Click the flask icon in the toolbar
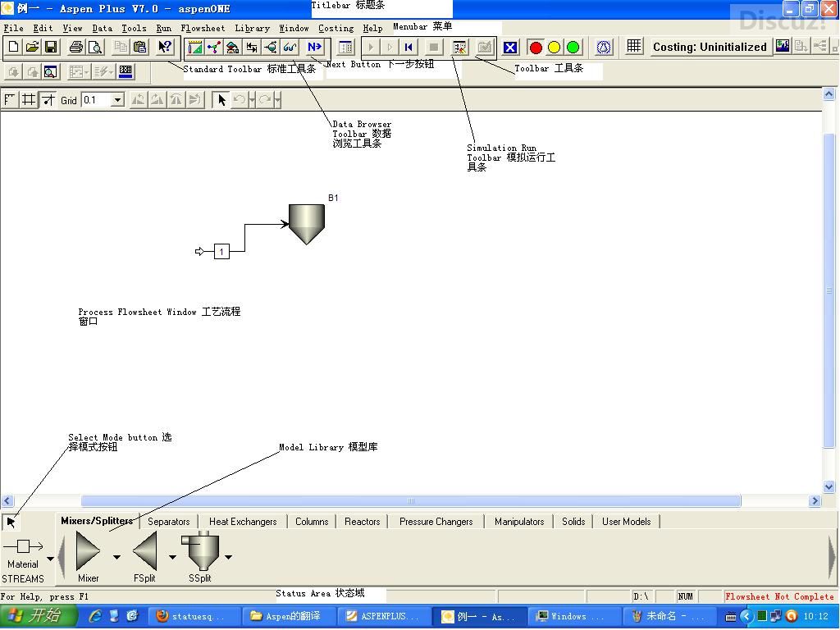Image resolution: width=840 pixels, height=630 pixels. (x=604, y=48)
